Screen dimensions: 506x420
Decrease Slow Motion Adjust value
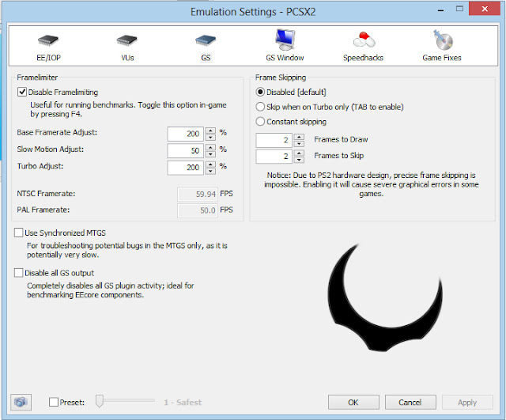click(x=210, y=154)
